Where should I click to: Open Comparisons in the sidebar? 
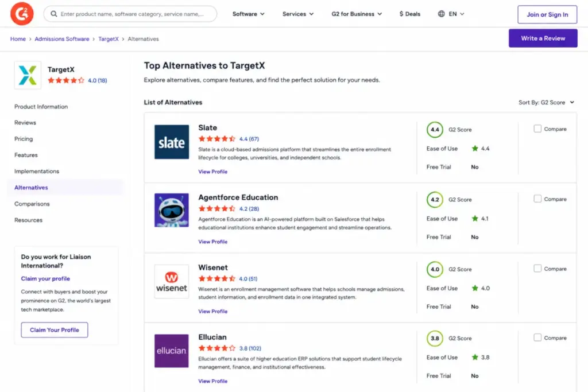pos(32,204)
